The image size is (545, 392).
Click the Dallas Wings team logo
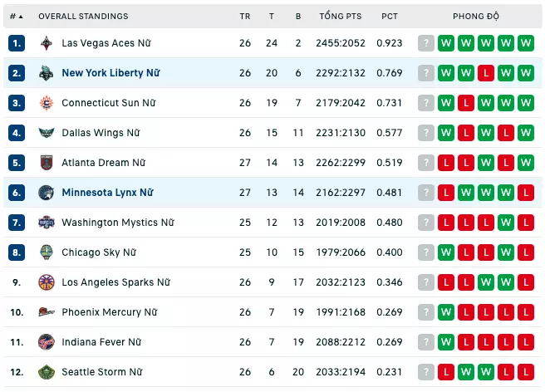[47, 133]
